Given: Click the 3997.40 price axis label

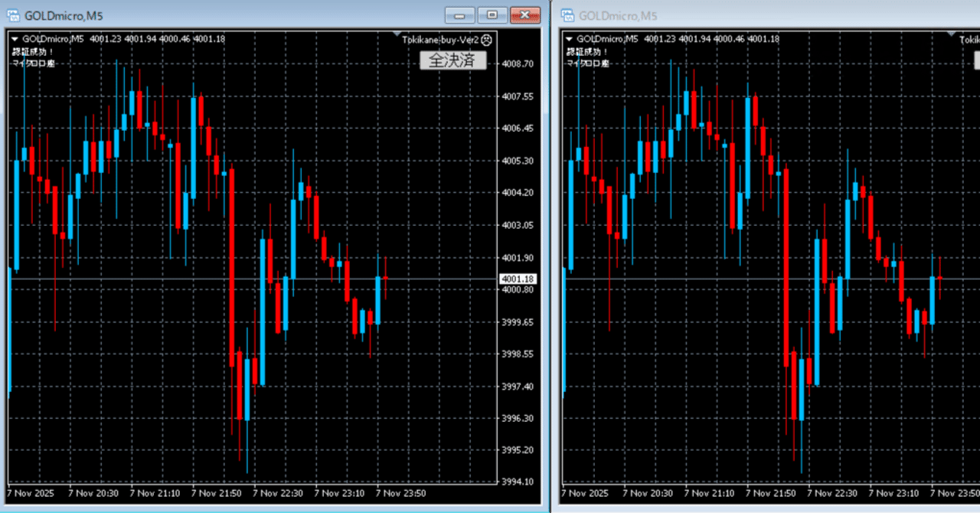Looking at the screenshot, I should pos(518,386).
